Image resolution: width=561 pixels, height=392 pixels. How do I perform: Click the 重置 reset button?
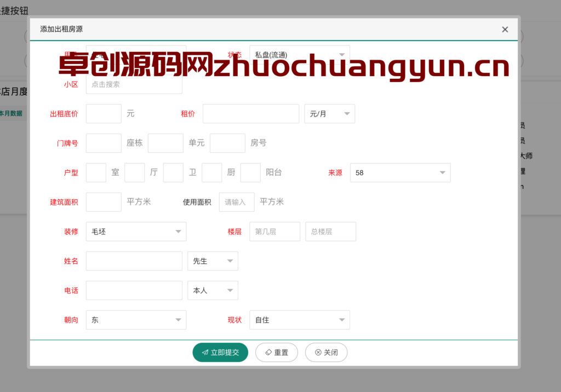click(277, 353)
